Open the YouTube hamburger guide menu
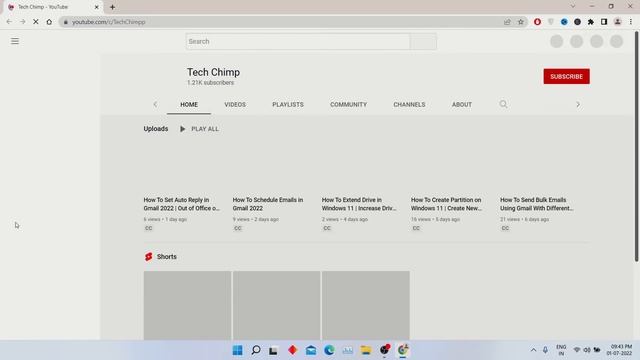640x360 pixels. (15, 41)
